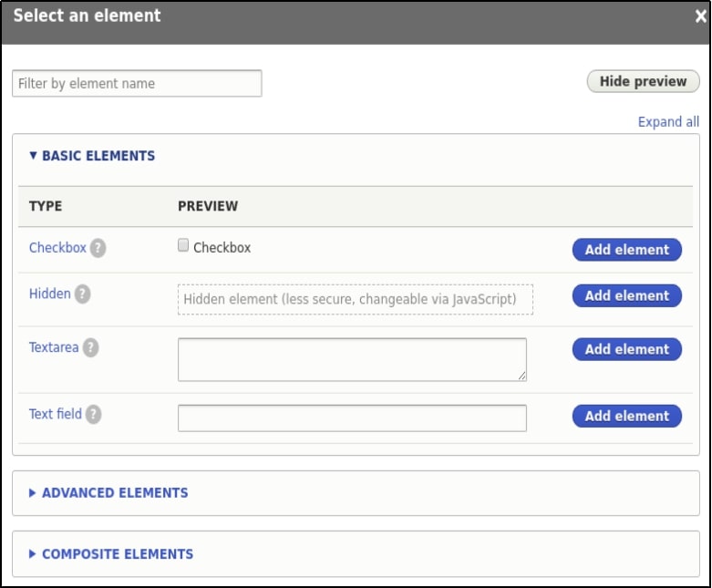Click the Text field preview input
Screen dimensions: 712x588
352,418
